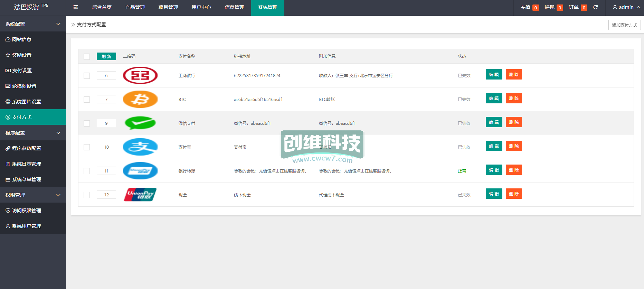644x289 pixels.
Task: Edit the 支付宝 payment method
Action: [494, 146]
